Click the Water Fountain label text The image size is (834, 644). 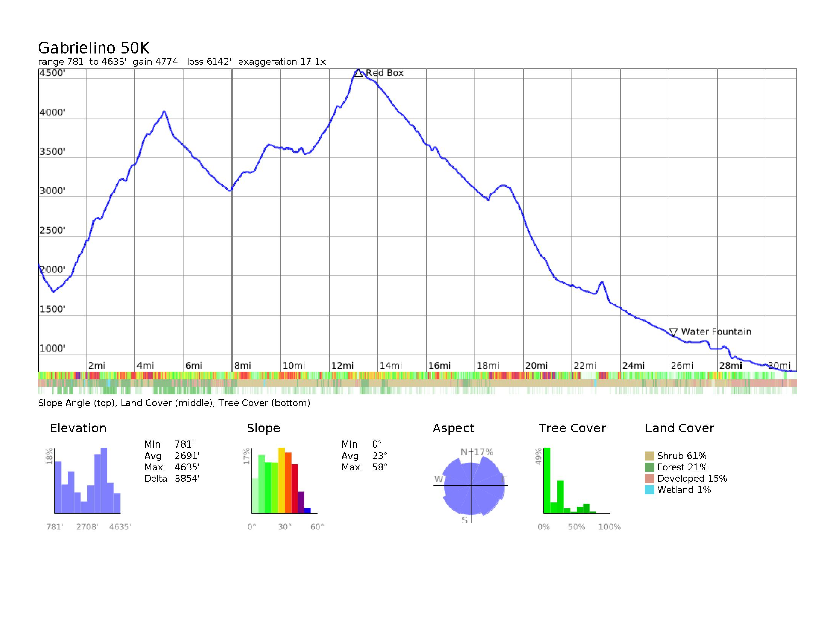point(716,332)
